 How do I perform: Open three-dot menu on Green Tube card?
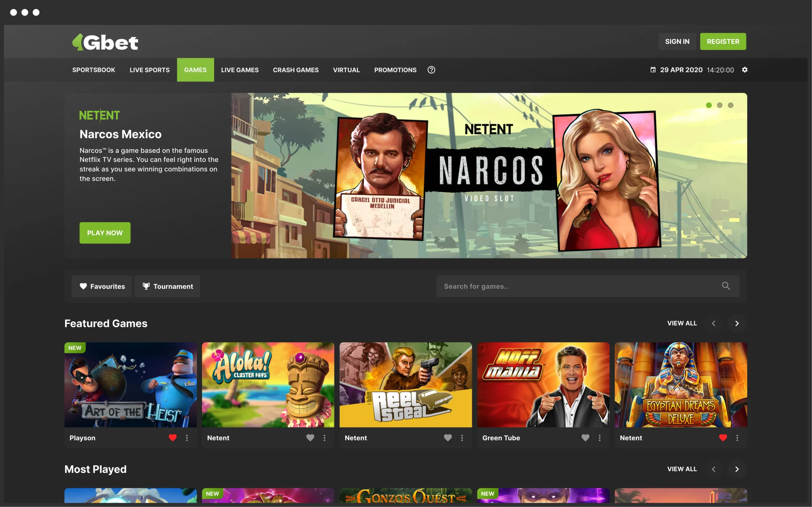[x=599, y=438]
